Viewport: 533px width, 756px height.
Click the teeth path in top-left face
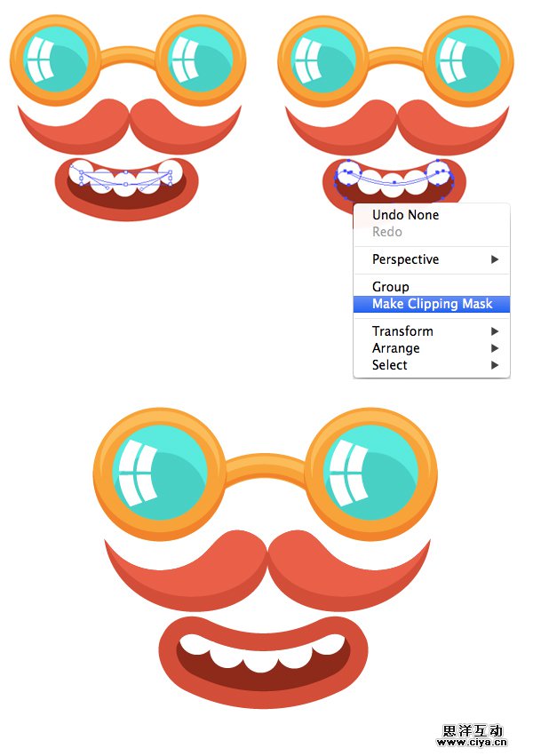[x=126, y=179]
